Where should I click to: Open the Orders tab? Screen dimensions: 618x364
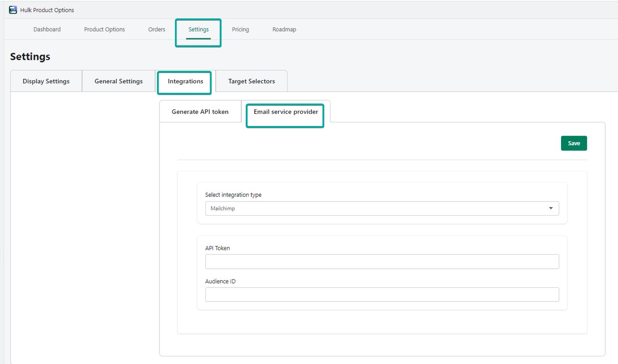point(157,29)
